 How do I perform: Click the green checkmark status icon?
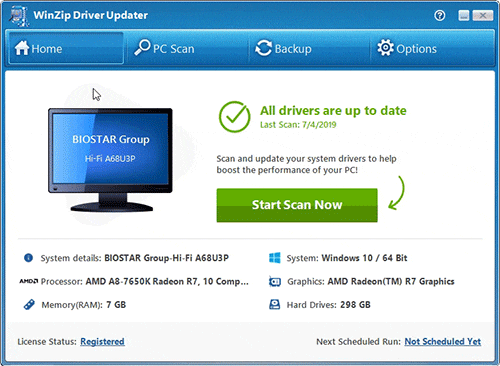pos(234,117)
